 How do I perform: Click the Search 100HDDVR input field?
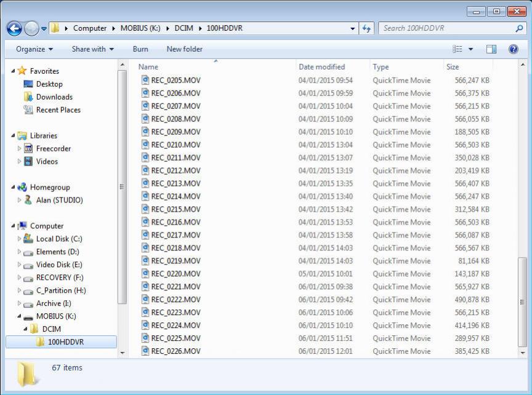446,28
